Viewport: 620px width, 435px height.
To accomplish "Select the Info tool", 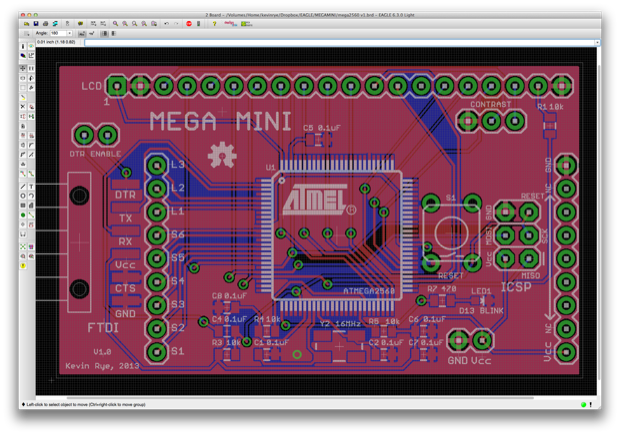I will point(23,46).
